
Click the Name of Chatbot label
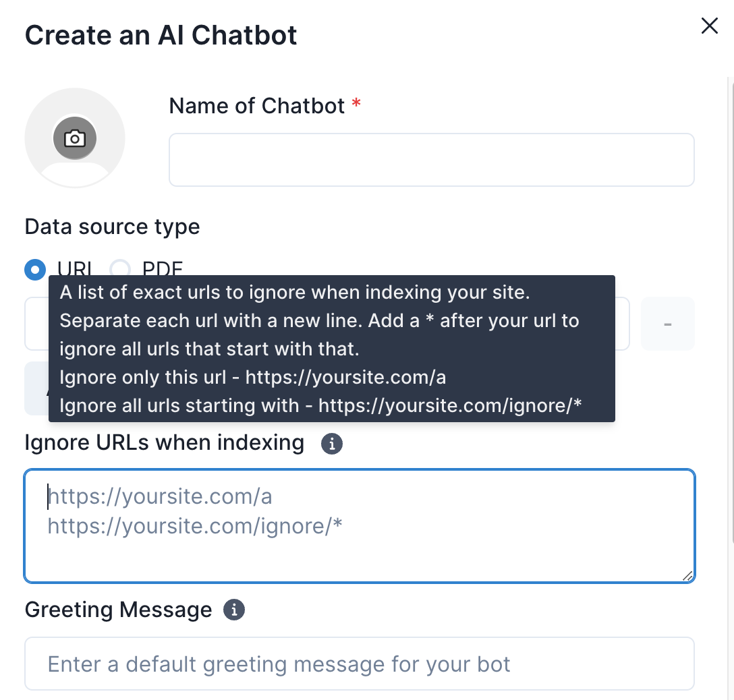point(256,106)
